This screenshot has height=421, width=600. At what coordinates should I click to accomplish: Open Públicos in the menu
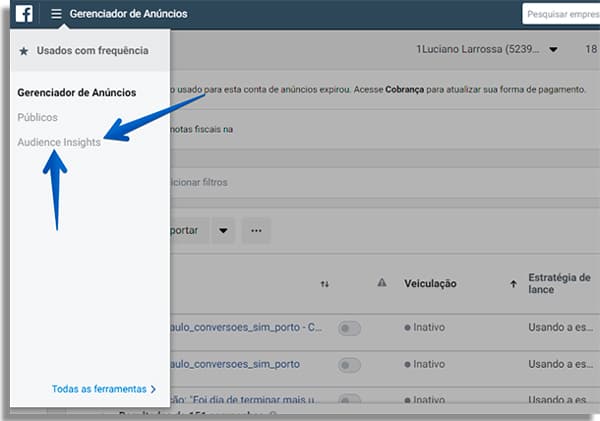pyautogui.click(x=38, y=117)
